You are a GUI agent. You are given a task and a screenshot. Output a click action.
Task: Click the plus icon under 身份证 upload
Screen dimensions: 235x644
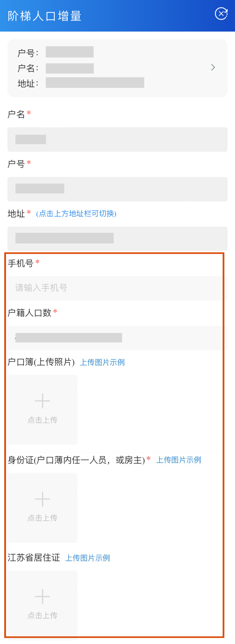[42, 499]
